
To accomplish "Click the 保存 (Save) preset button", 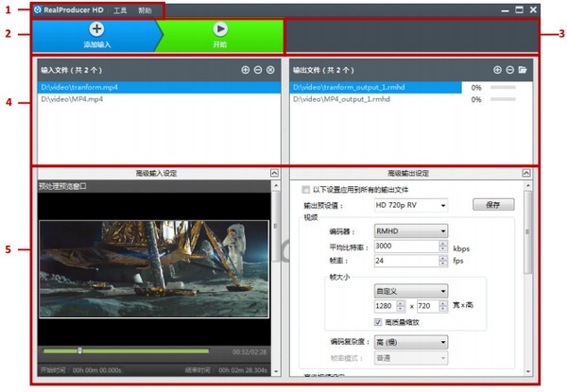I will pyautogui.click(x=493, y=204).
